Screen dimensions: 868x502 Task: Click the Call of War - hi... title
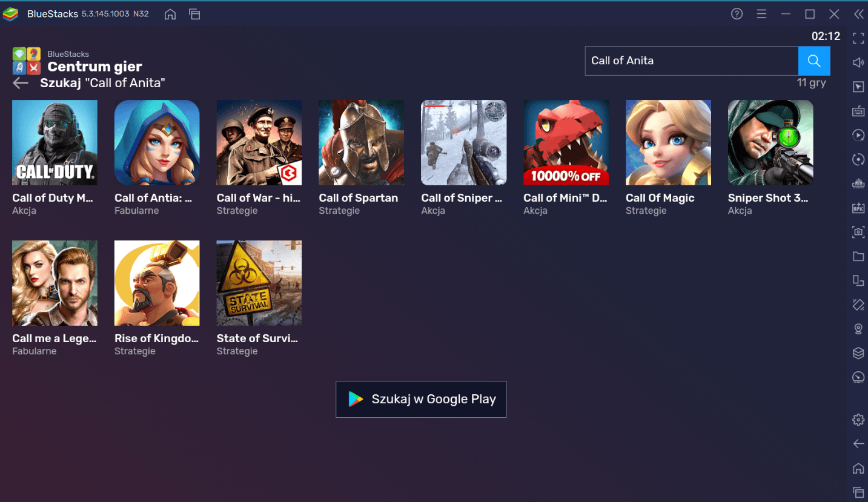click(x=259, y=198)
